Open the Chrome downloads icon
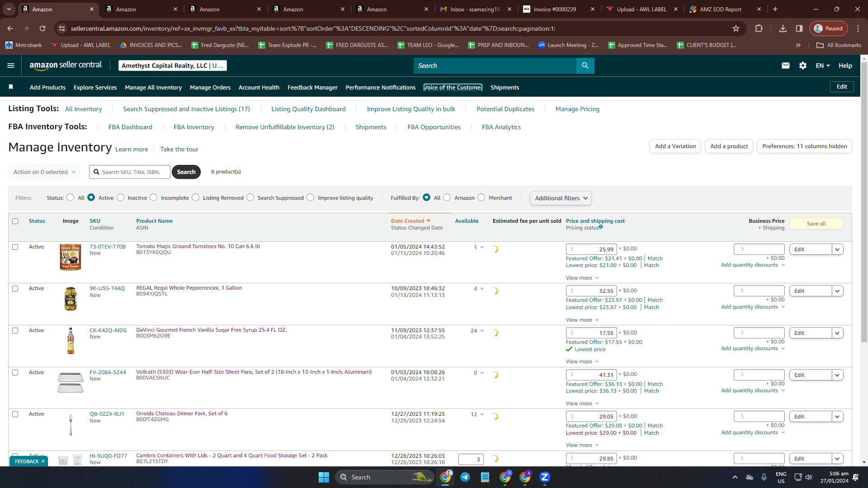This screenshot has height=488, width=868. (783, 28)
